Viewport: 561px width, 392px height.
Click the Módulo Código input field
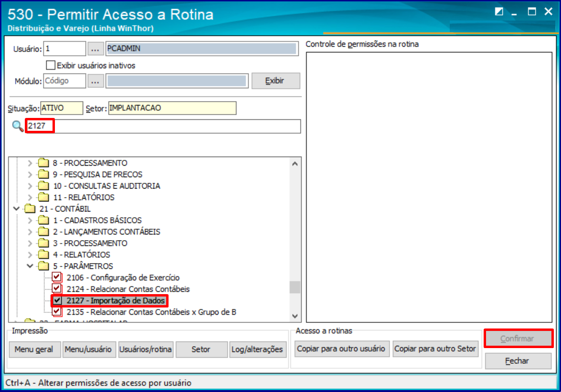[65, 81]
